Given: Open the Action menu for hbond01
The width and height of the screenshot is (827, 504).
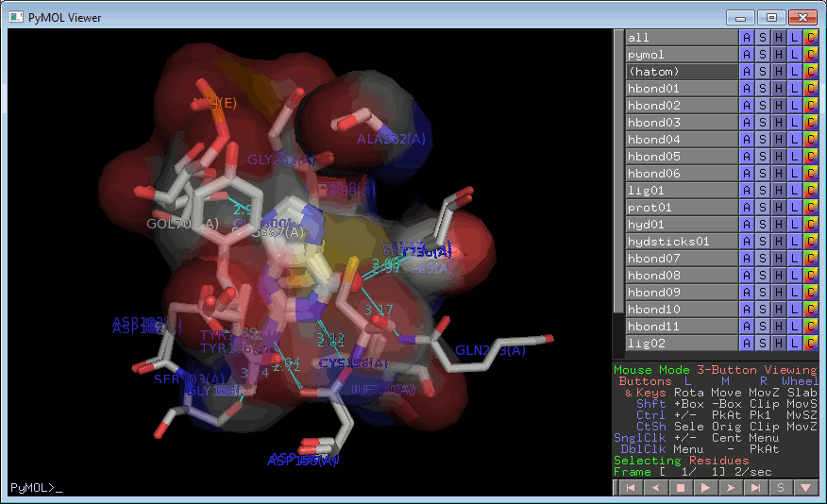Looking at the screenshot, I should pos(746,89).
